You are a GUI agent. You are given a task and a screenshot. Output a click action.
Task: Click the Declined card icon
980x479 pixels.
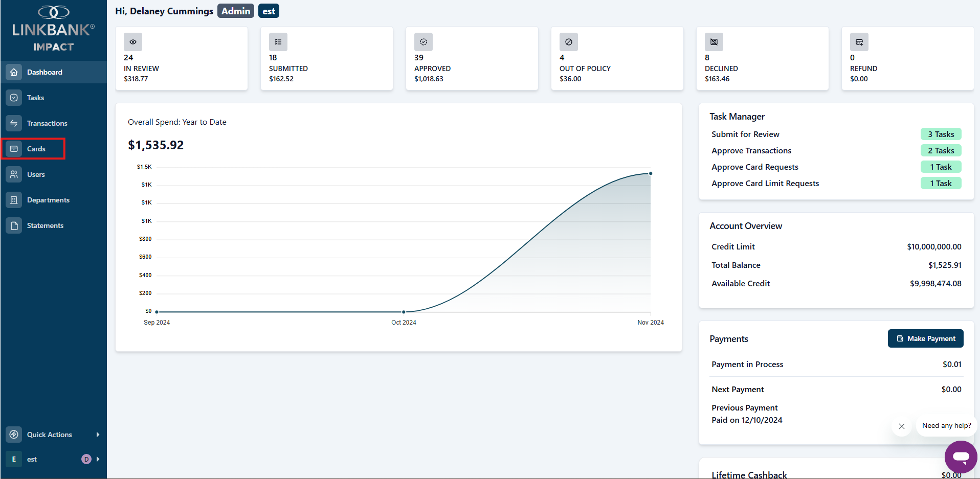[714, 42]
